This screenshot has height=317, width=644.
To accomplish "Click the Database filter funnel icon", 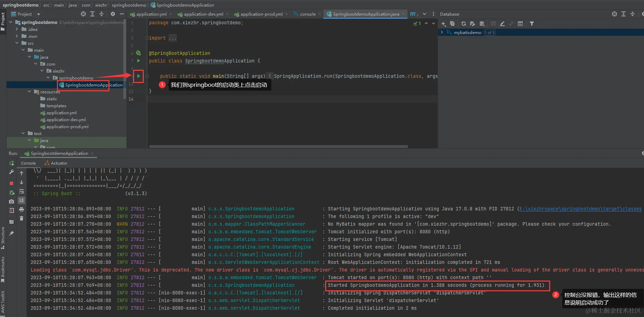I will coord(532,24).
